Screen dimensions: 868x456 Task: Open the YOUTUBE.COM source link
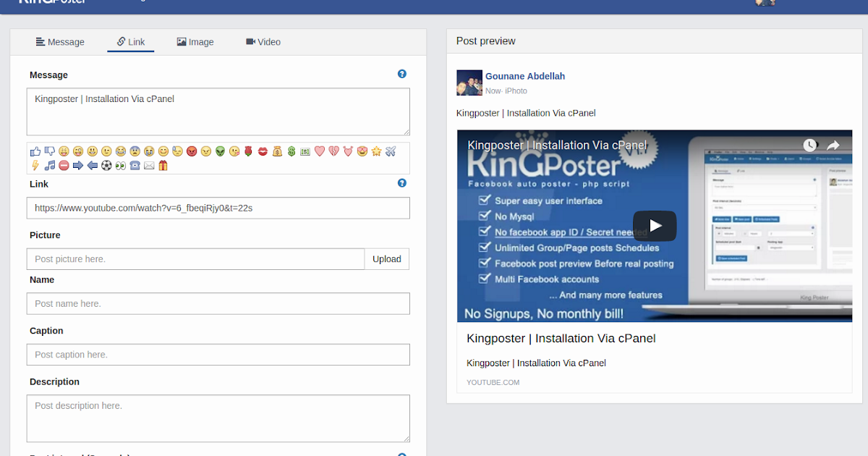coord(493,382)
